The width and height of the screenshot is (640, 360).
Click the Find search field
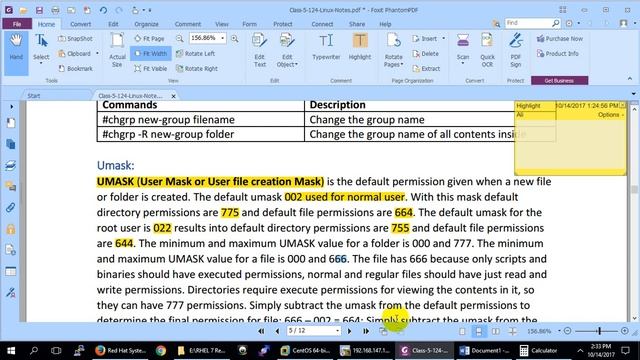point(529,23)
